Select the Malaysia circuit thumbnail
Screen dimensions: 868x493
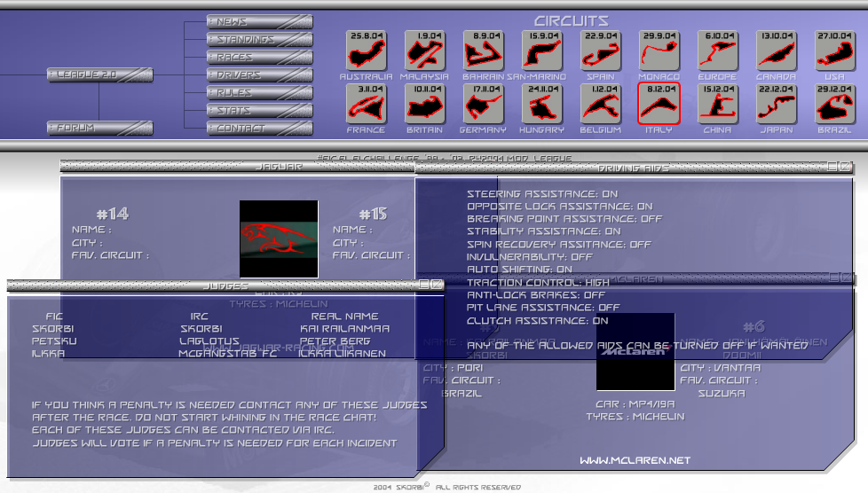tap(424, 51)
